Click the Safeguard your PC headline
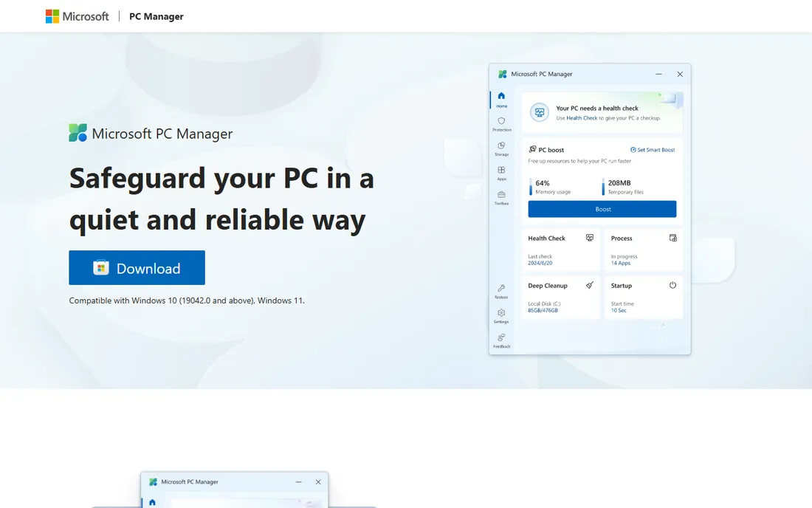812x508 pixels. click(221, 199)
